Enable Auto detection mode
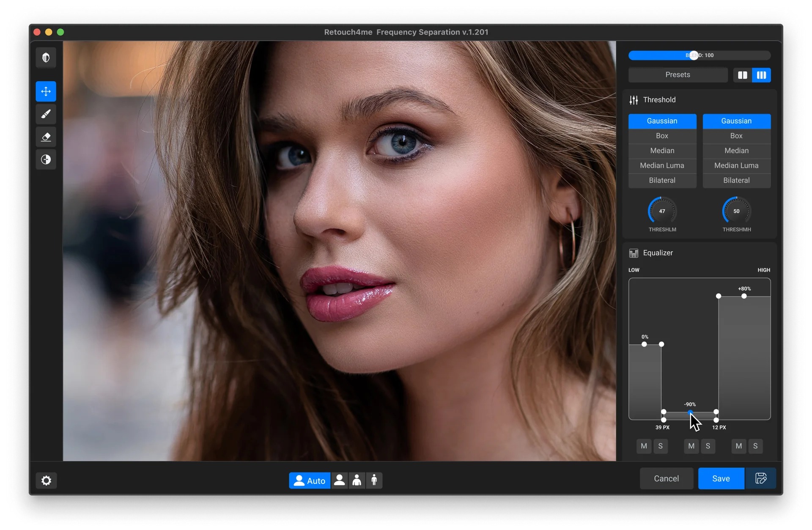 [310, 480]
